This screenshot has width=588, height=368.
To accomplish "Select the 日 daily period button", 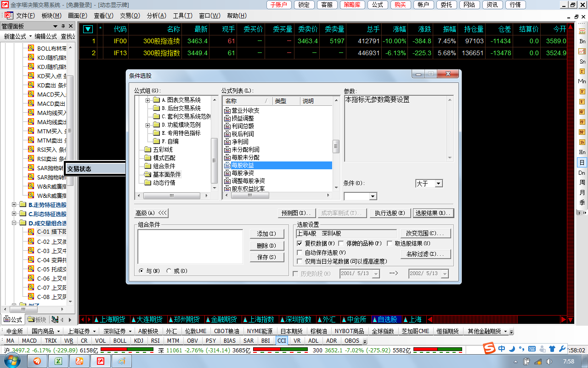I will click(x=582, y=162).
